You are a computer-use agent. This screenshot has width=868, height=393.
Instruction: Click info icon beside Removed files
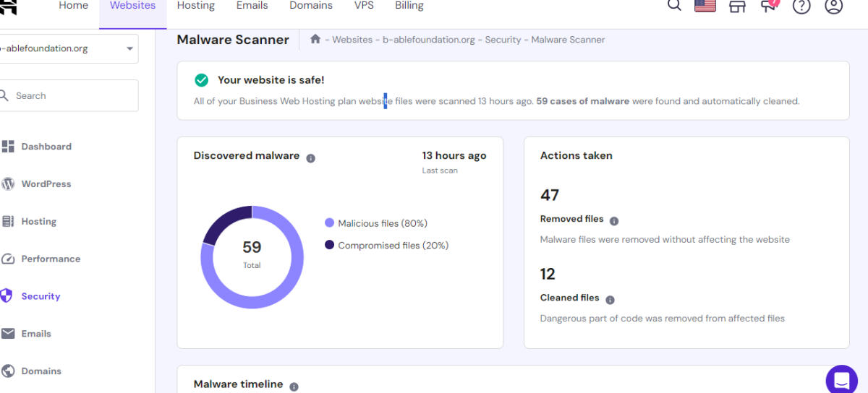click(614, 221)
